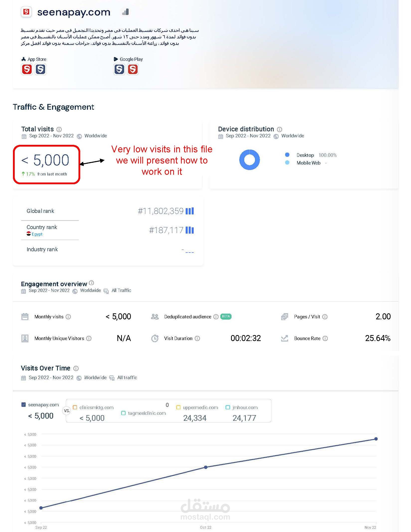The height and width of the screenshot is (532, 411).
Task: Click the #187,117 country rank value
Action: (166, 230)
